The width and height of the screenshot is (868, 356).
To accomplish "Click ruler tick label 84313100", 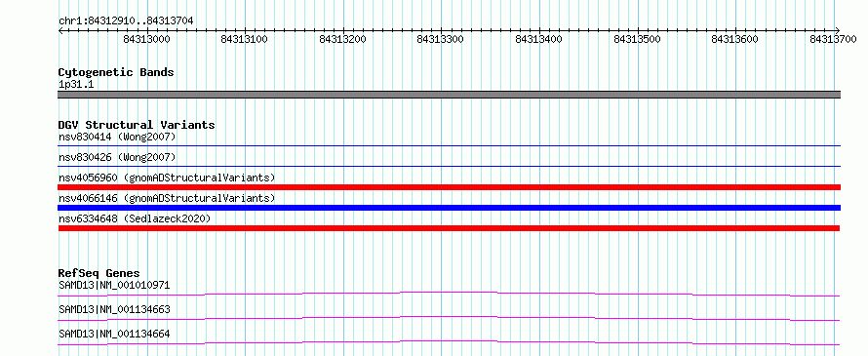I will [x=244, y=39].
